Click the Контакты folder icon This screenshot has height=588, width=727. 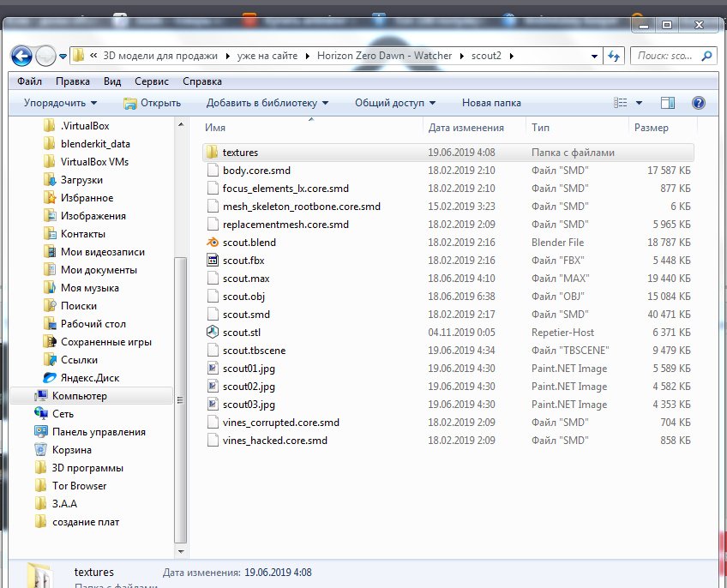[x=49, y=234]
